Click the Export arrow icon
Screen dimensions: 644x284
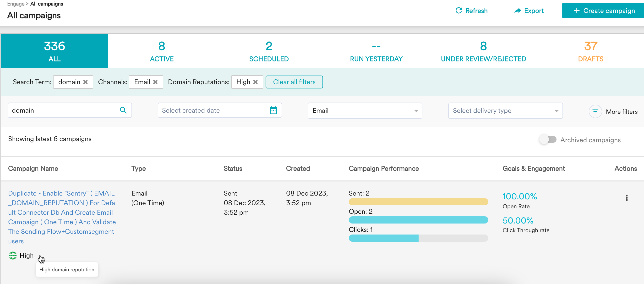point(517,11)
